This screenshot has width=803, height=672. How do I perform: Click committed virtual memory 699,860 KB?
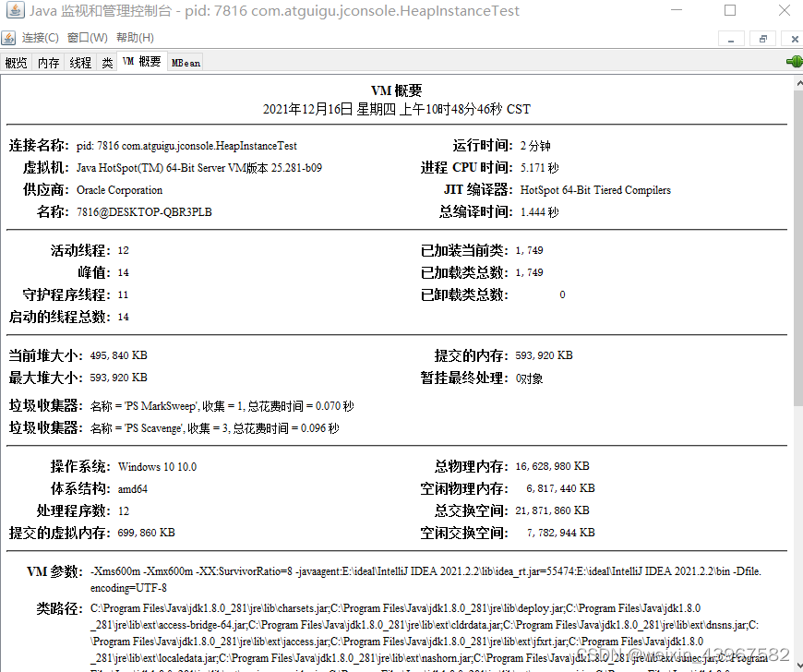click(146, 534)
